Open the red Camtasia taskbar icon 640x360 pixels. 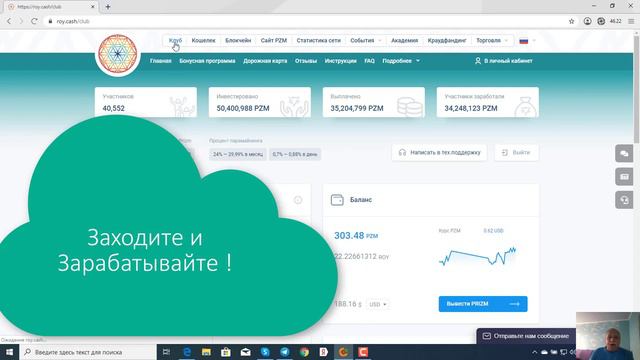[363, 352]
